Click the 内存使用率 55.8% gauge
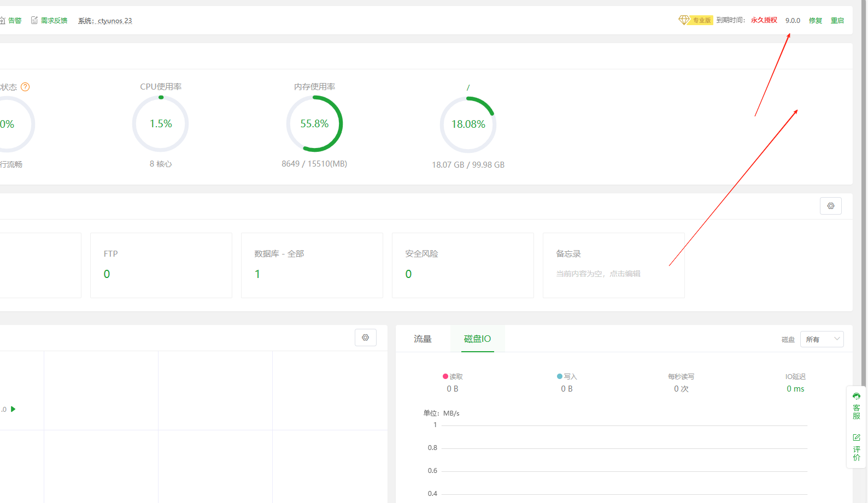 point(314,124)
